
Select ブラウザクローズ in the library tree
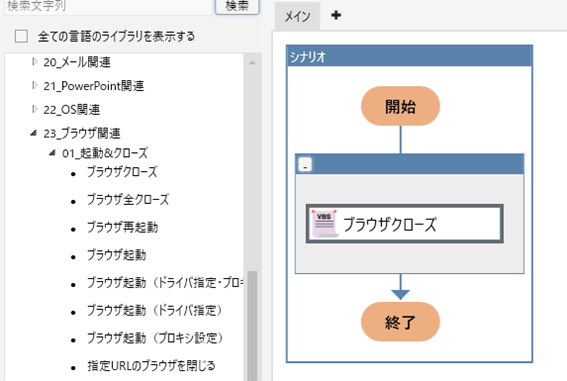coord(122,172)
